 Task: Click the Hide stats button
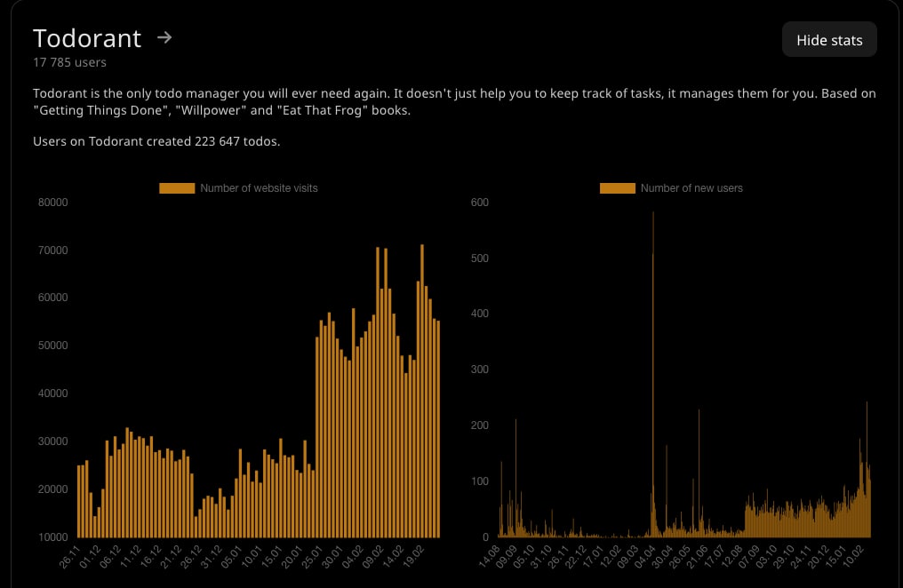(x=829, y=40)
